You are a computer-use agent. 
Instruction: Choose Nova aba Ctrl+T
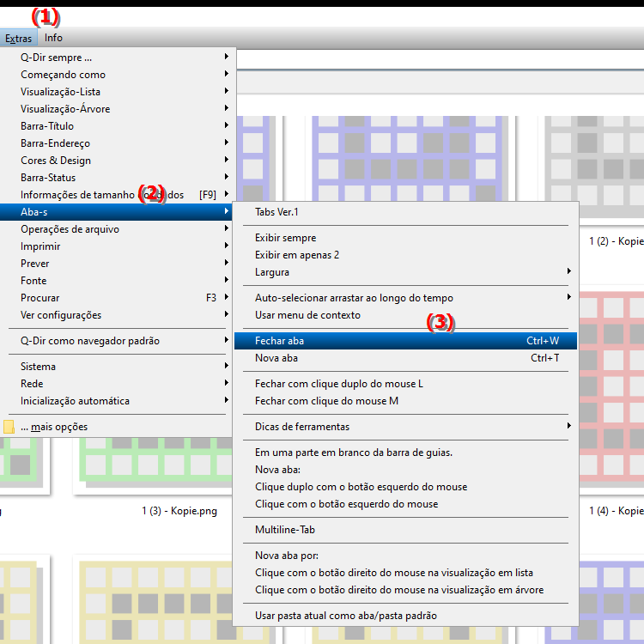point(405,358)
